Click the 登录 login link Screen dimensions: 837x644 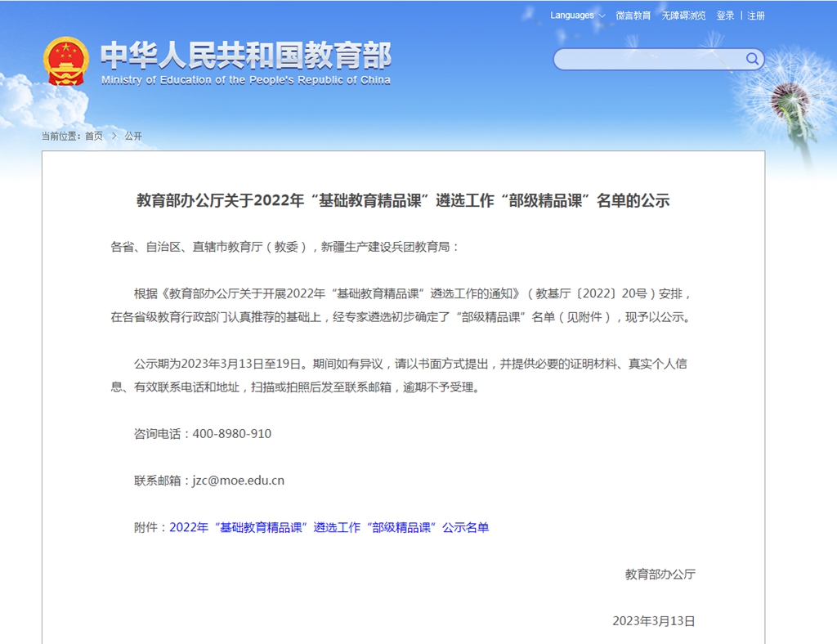(x=726, y=16)
